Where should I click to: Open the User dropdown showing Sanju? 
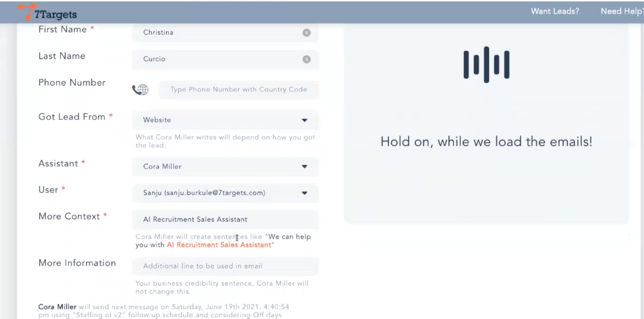[304, 193]
